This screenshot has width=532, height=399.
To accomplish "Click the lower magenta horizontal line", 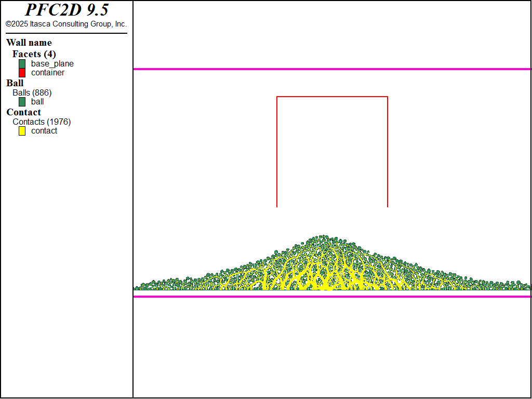I will pos(332,297).
